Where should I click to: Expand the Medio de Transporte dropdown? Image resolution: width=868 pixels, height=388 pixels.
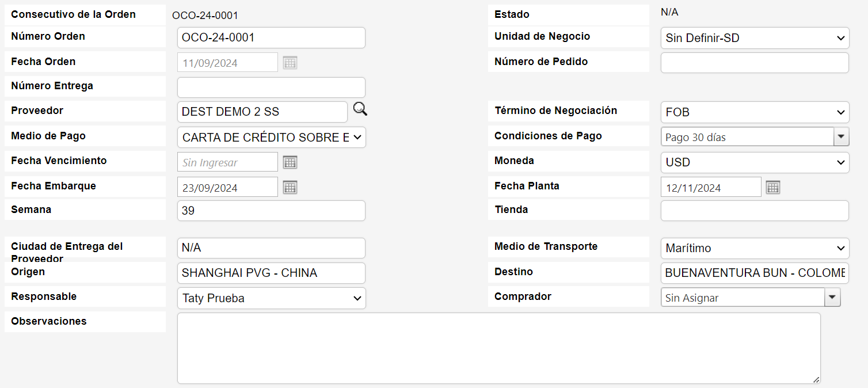(754, 248)
